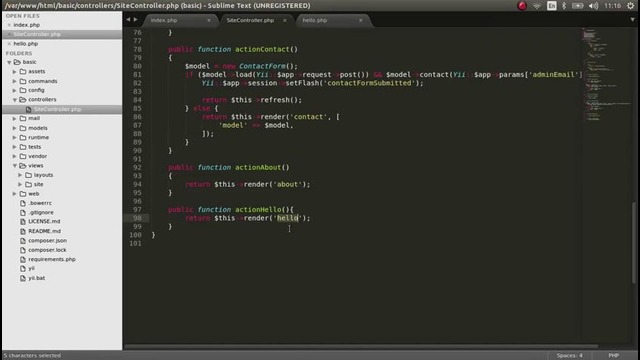The image size is (640, 360).
Task: Open the tab list dropdown arrow
Action: (x=632, y=20)
